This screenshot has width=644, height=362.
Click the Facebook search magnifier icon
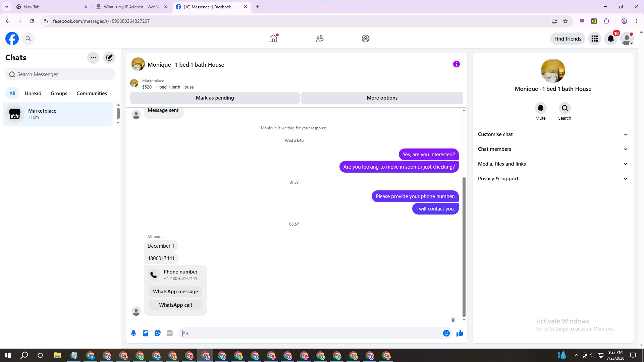pyautogui.click(x=28, y=39)
